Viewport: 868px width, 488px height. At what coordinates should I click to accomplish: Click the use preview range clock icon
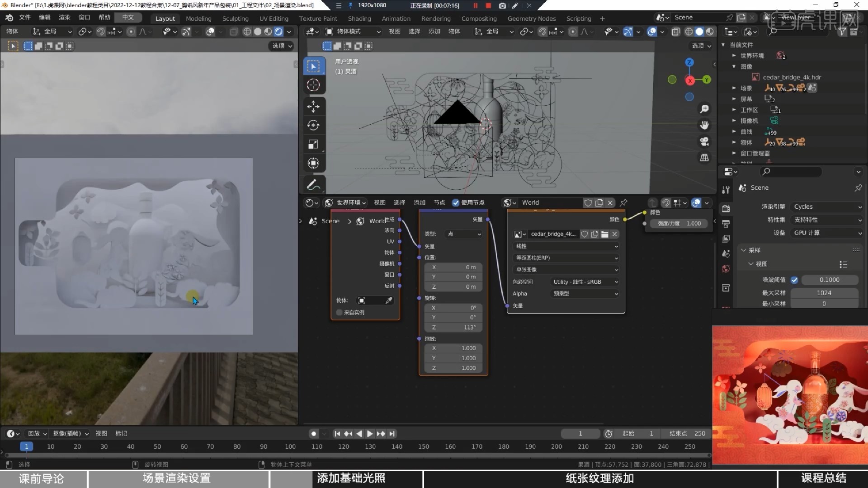[x=609, y=434]
